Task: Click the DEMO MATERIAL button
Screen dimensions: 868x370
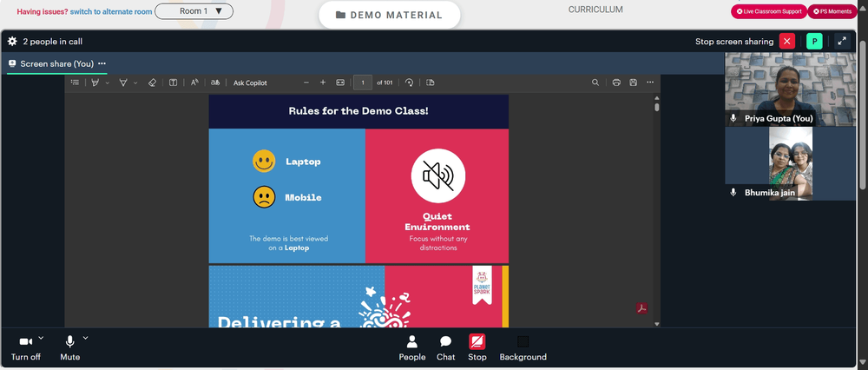Action: pos(389,15)
